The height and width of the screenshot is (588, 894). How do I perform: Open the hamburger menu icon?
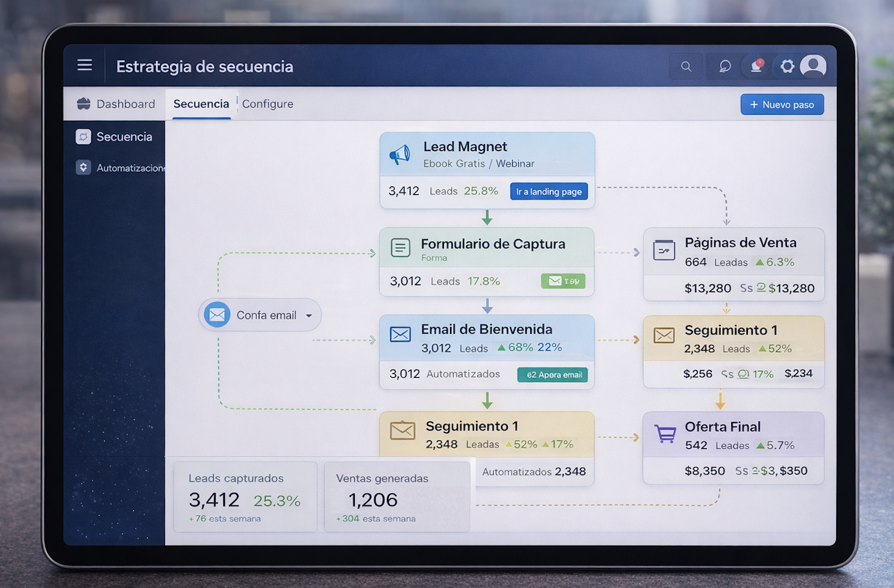pyautogui.click(x=85, y=65)
